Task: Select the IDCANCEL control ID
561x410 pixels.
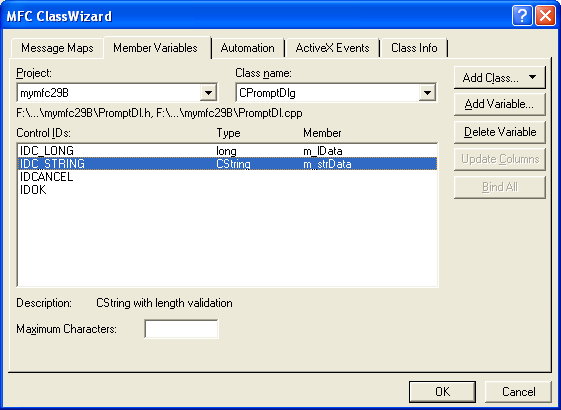Action: (x=46, y=177)
